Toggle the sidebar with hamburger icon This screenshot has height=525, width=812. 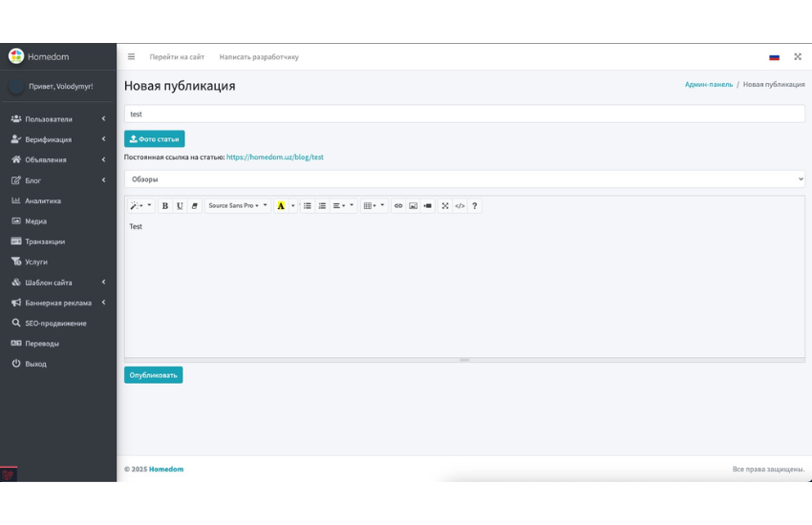(x=132, y=57)
